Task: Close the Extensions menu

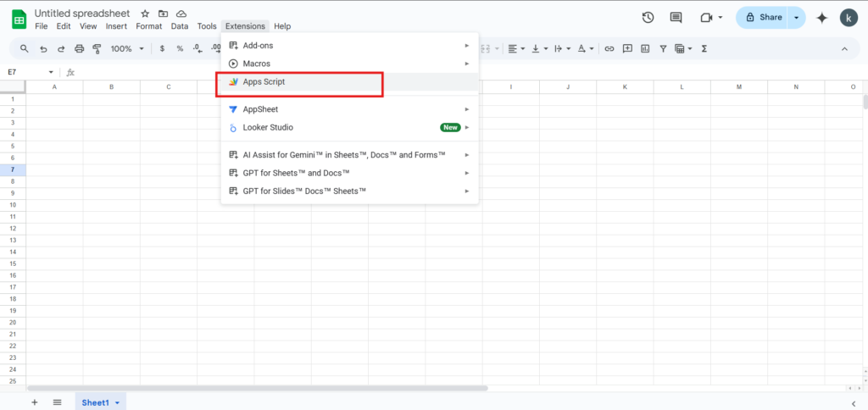Action: pyautogui.click(x=245, y=26)
